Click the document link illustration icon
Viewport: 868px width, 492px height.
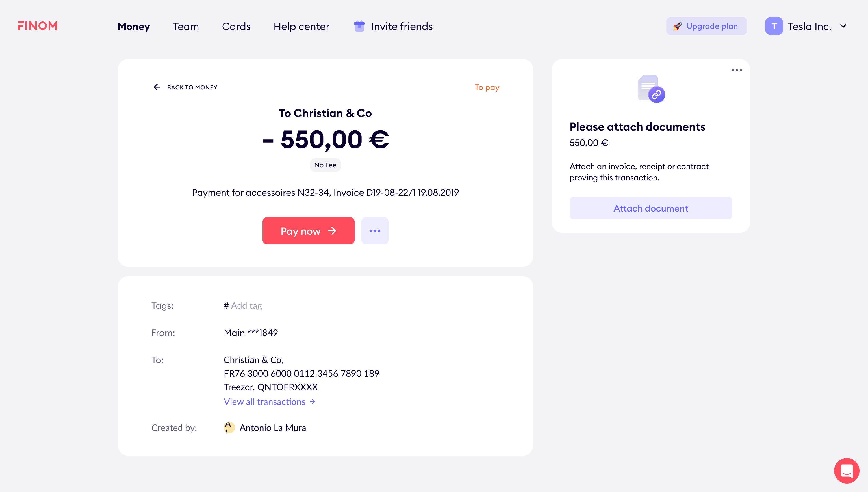pyautogui.click(x=651, y=89)
